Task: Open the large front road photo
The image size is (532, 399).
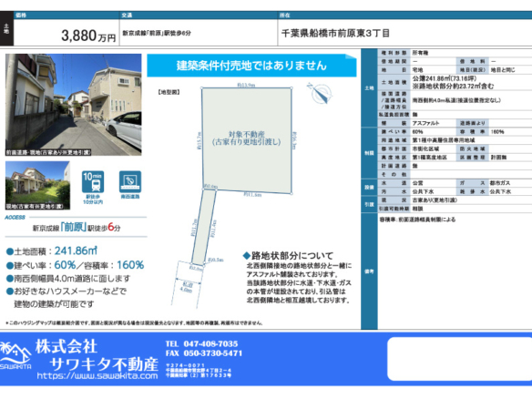Action: tap(73, 105)
